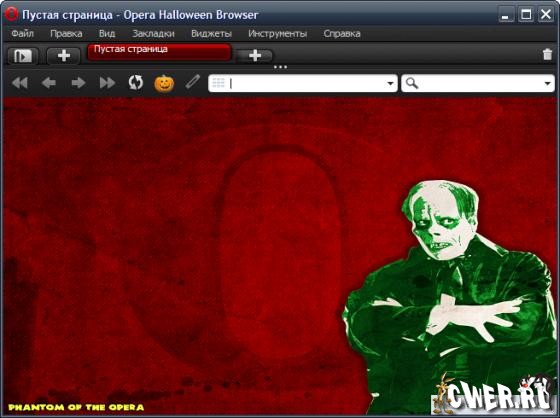560x418 pixels.
Task: Open the Файл menu
Action: 22,34
